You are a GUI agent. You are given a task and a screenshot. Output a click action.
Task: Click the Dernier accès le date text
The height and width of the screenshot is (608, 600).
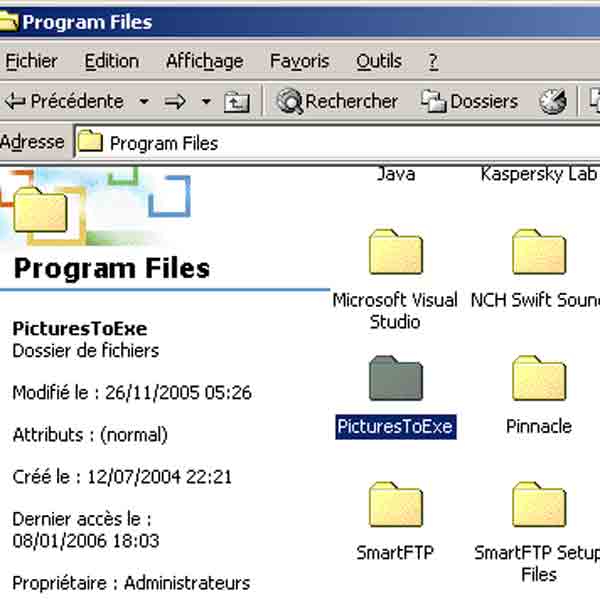click(86, 530)
